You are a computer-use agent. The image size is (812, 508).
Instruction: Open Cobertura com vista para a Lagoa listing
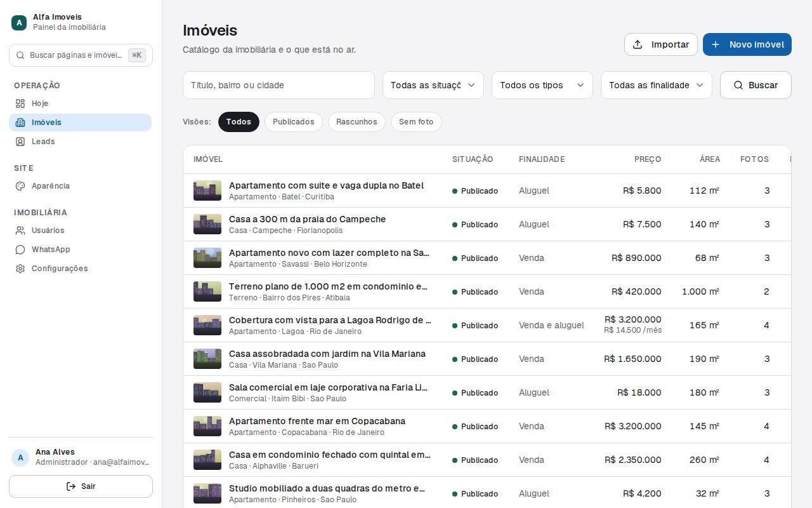(330, 320)
